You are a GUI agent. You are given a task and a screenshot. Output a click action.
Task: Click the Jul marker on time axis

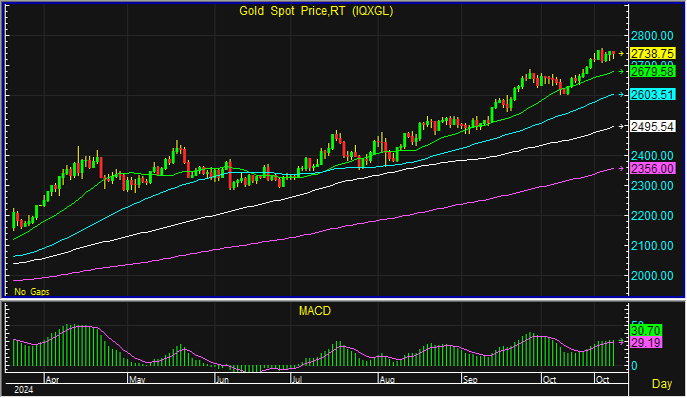[296, 380]
